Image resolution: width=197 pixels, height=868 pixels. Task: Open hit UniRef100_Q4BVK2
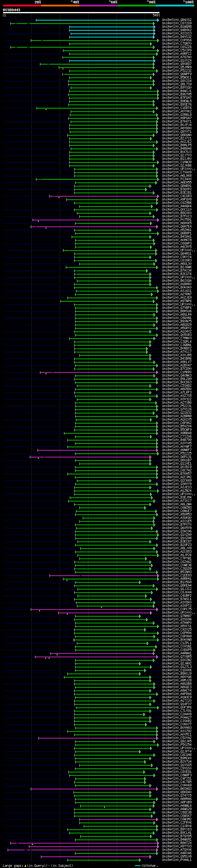point(177,30)
